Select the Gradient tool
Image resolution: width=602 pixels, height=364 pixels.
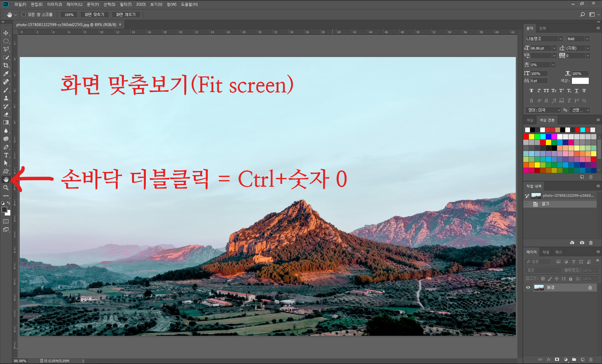[x=6, y=122]
